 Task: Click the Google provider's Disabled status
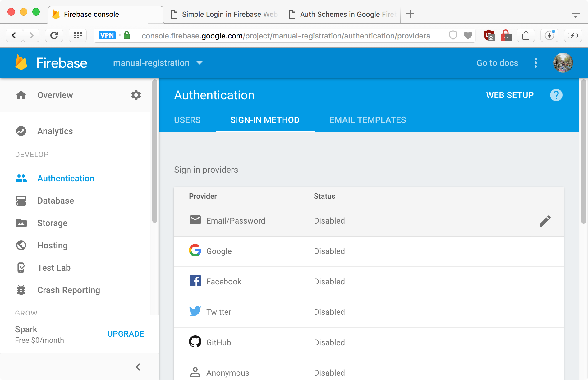[329, 251]
